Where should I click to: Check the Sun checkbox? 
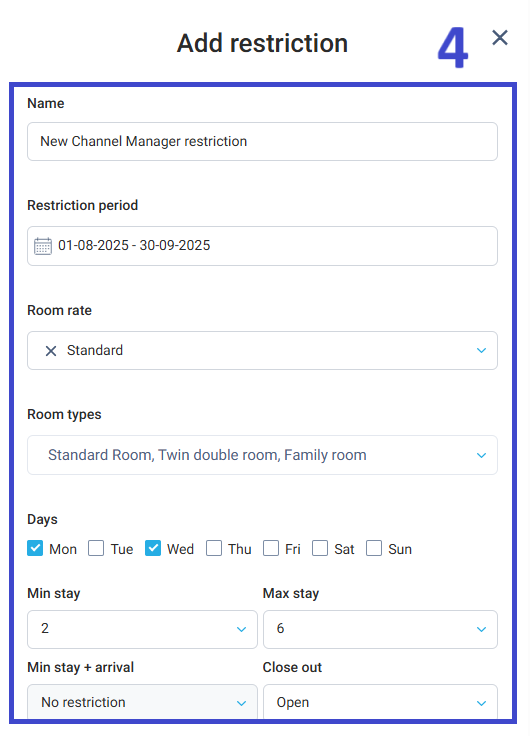coord(374,548)
